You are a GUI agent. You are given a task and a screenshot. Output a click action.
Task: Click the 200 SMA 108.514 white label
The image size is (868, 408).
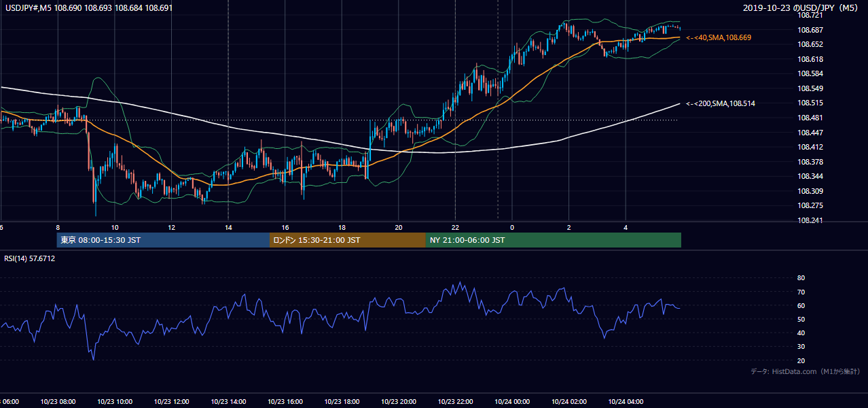(x=721, y=103)
